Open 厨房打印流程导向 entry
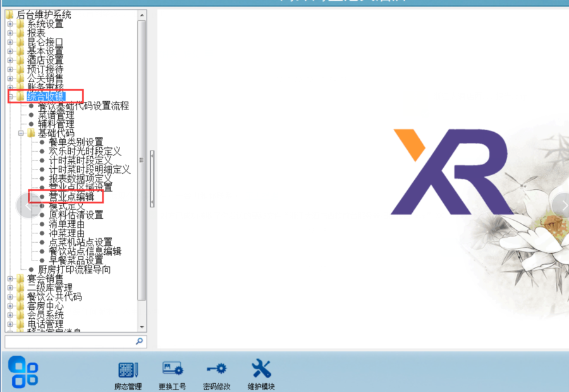 (75, 269)
